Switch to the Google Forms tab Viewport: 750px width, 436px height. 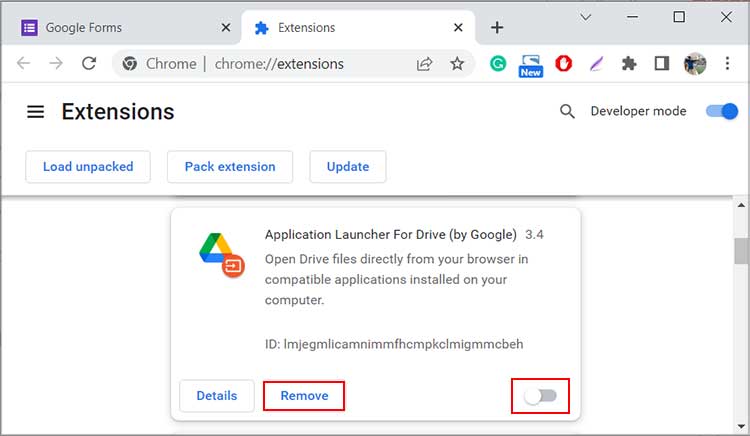point(122,28)
